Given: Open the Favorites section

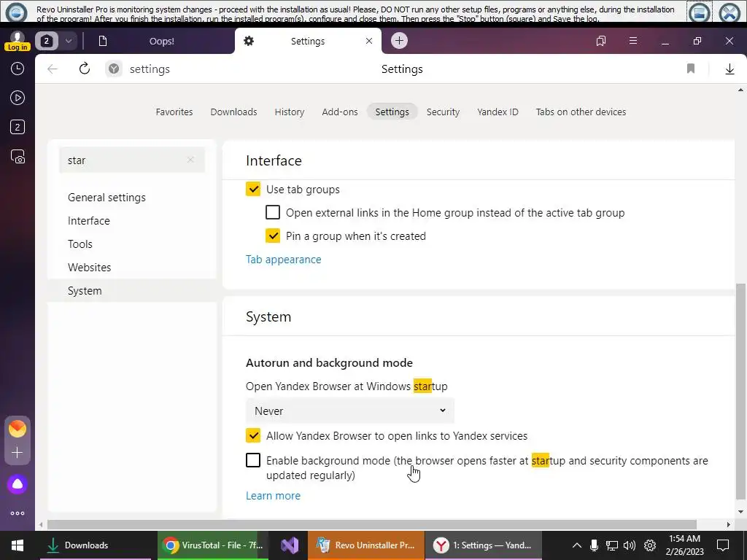Looking at the screenshot, I should click(x=174, y=112).
